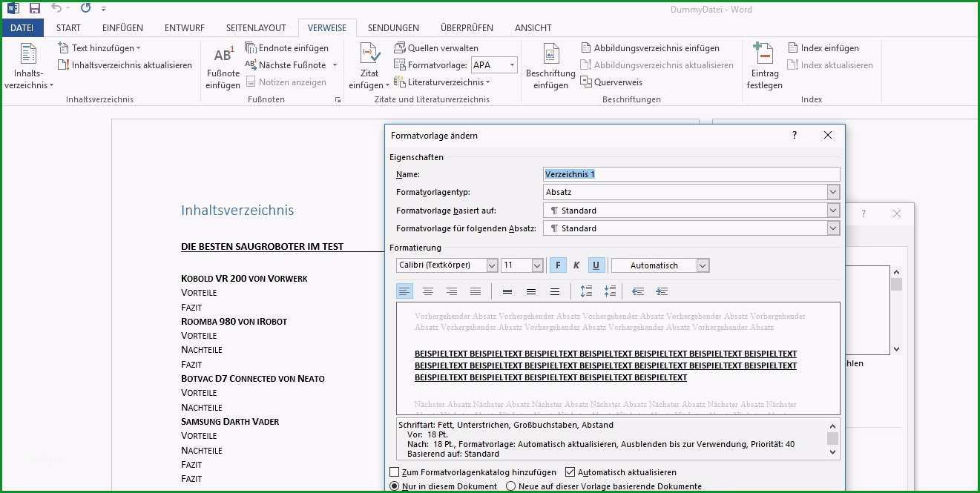Image resolution: width=980 pixels, height=493 pixels.
Task: Center text in Formatvorlage dialog
Action: [428, 291]
